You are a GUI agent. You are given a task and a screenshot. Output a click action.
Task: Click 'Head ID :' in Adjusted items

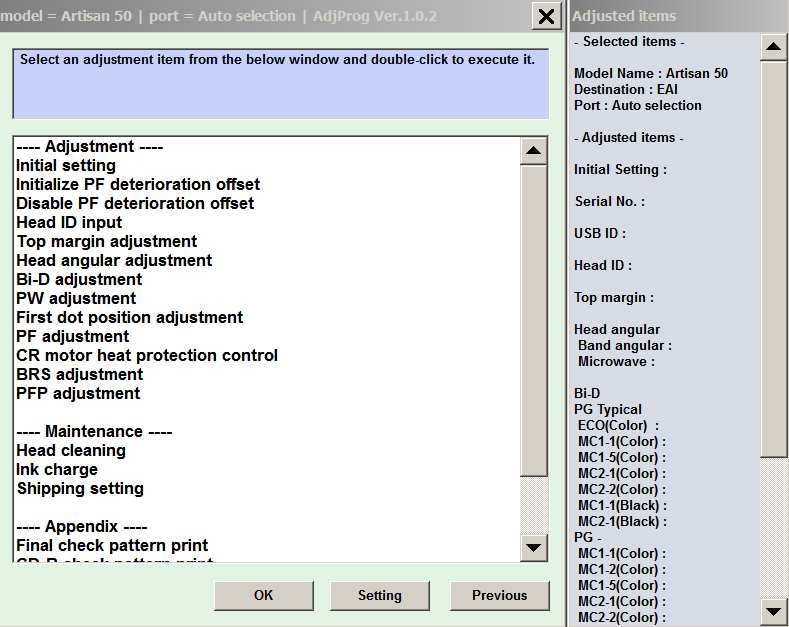pos(603,266)
